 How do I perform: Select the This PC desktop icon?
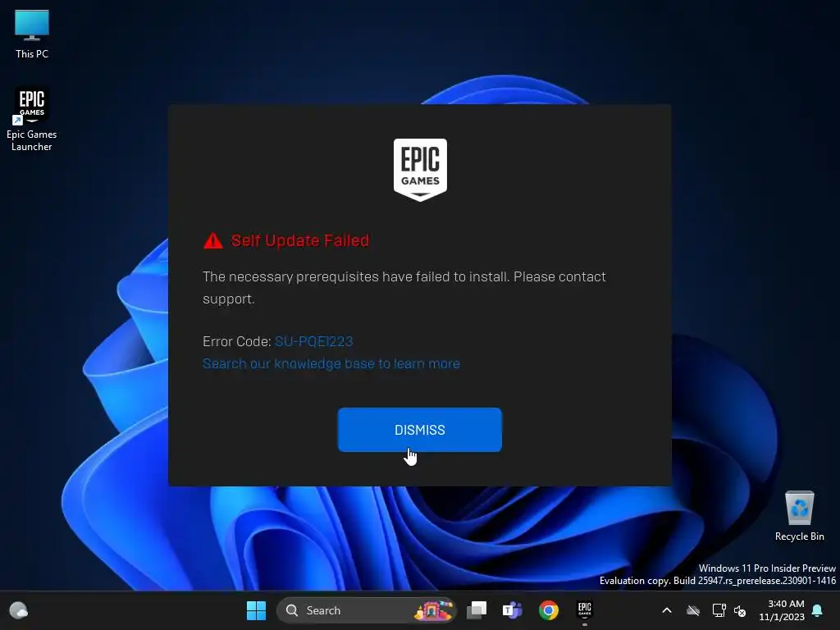click(x=32, y=34)
